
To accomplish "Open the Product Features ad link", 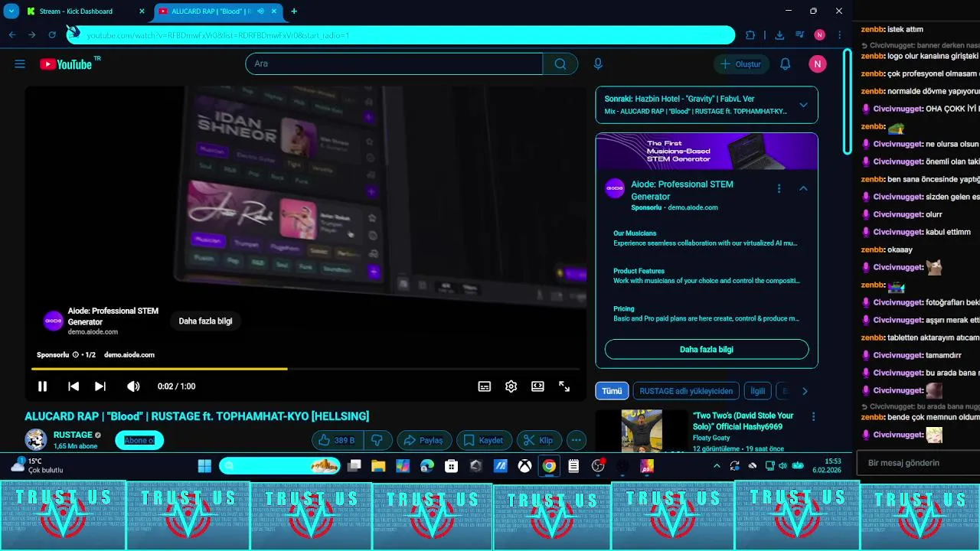I will [639, 271].
